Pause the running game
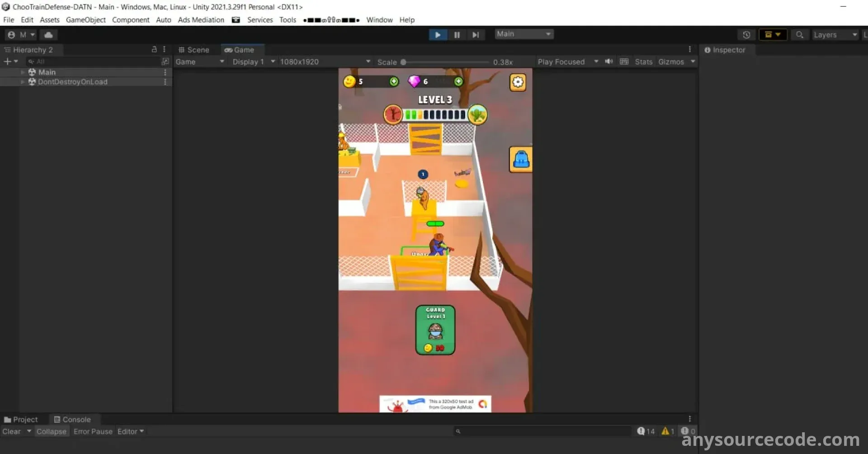 (x=457, y=35)
